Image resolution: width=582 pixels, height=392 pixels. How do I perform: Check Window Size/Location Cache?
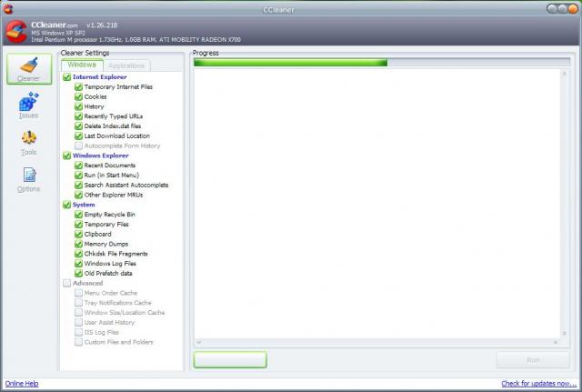pos(78,313)
